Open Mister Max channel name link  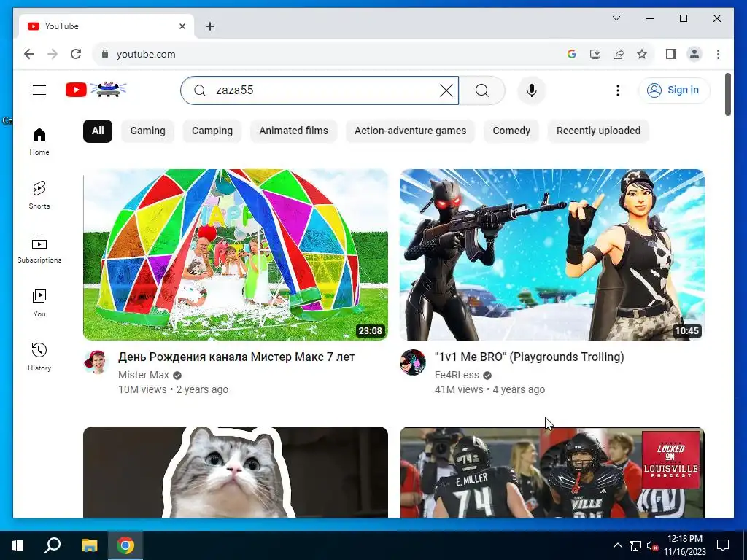144,376
